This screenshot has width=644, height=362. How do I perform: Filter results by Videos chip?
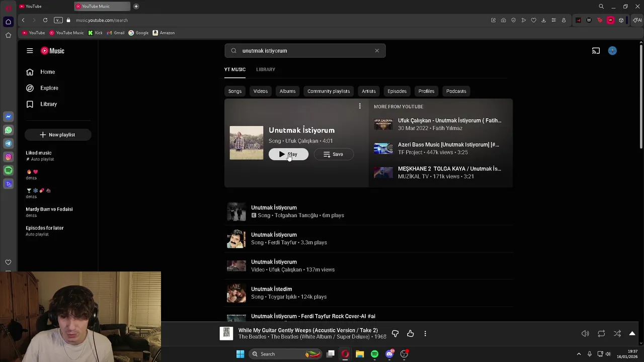pos(261,91)
